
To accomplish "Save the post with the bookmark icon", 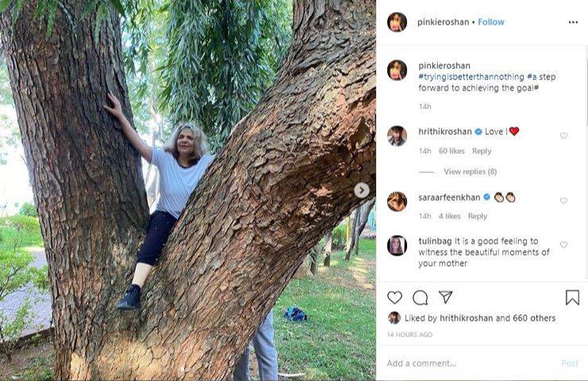I will coord(572,297).
